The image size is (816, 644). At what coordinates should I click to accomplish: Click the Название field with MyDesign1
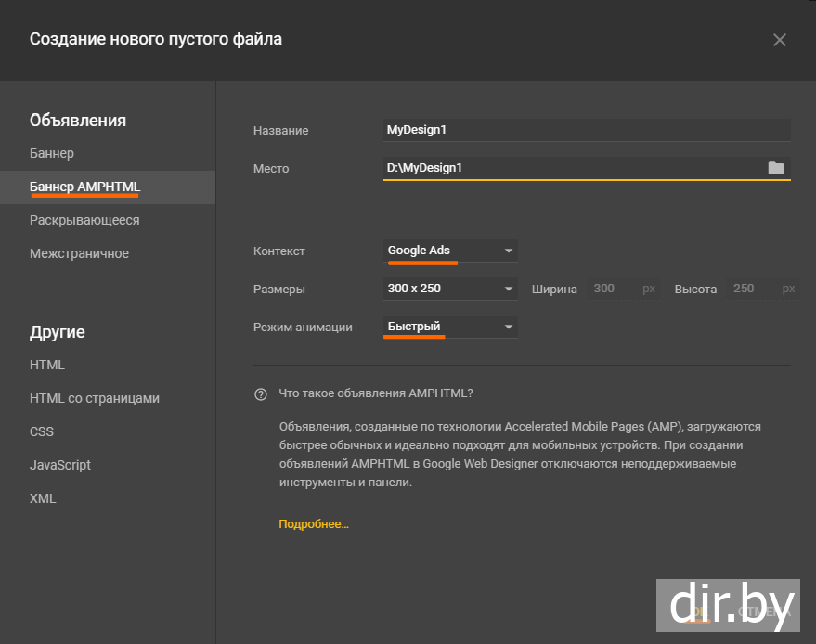(585, 130)
